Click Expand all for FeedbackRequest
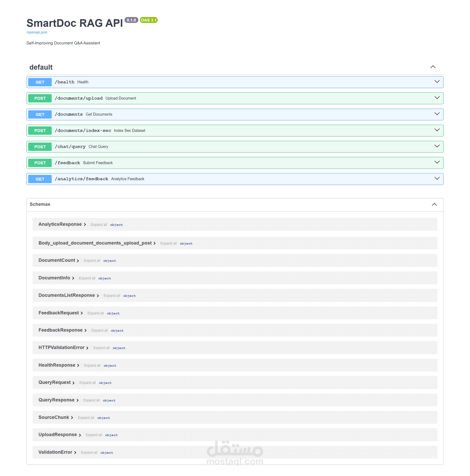The height and width of the screenshot is (476, 470). pyautogui.click(x=96, y=313)
